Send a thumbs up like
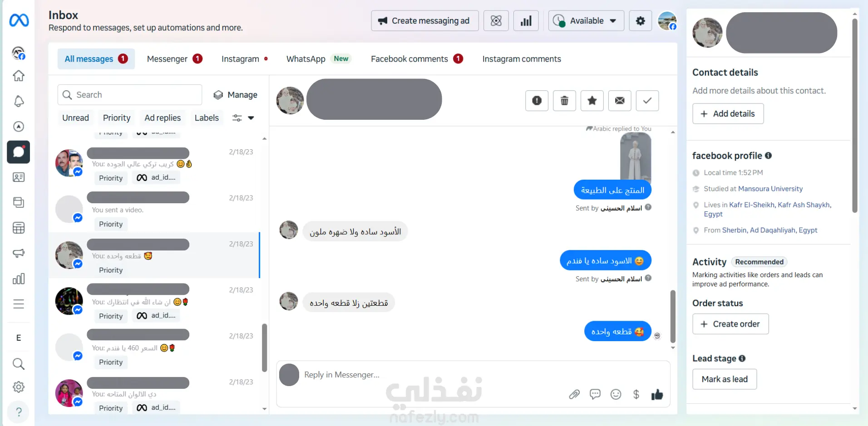The image size is (868, 426). pyautogui.click(x=657, y=394)
